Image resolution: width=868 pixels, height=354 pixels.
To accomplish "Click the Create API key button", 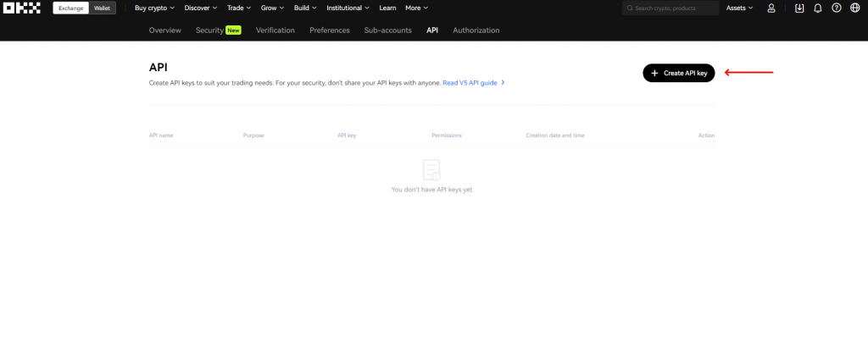I will point(678,74).
